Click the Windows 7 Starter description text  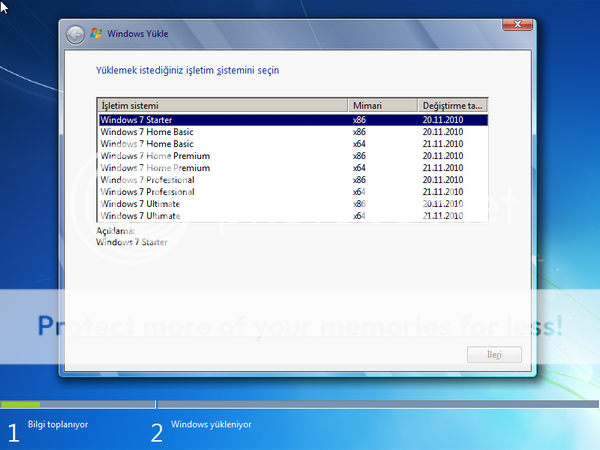click(x=132, y=242)
